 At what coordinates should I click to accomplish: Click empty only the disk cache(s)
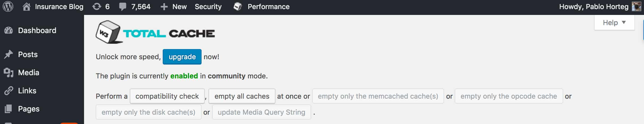(148, 112)
